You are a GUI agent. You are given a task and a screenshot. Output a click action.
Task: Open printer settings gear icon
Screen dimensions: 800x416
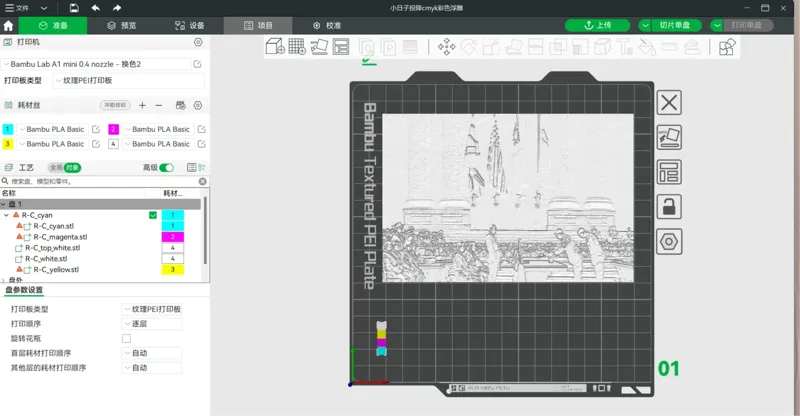(x=198, y=42)
